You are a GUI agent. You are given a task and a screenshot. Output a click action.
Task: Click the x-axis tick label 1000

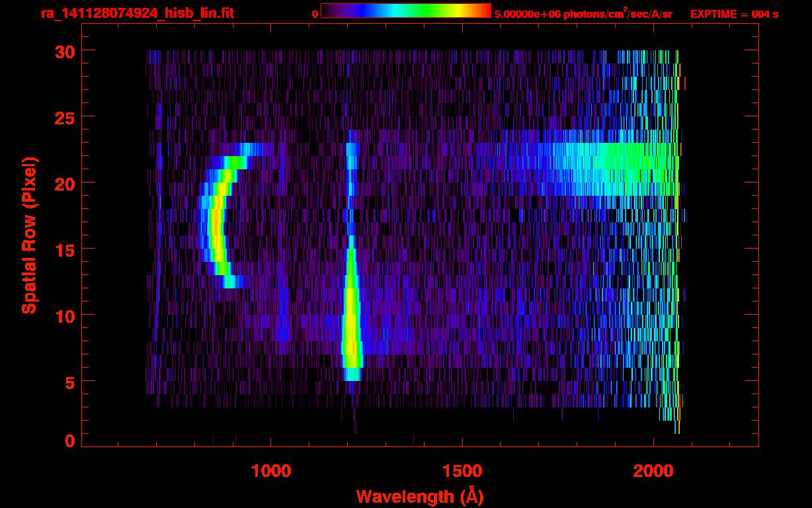point(270,471)
